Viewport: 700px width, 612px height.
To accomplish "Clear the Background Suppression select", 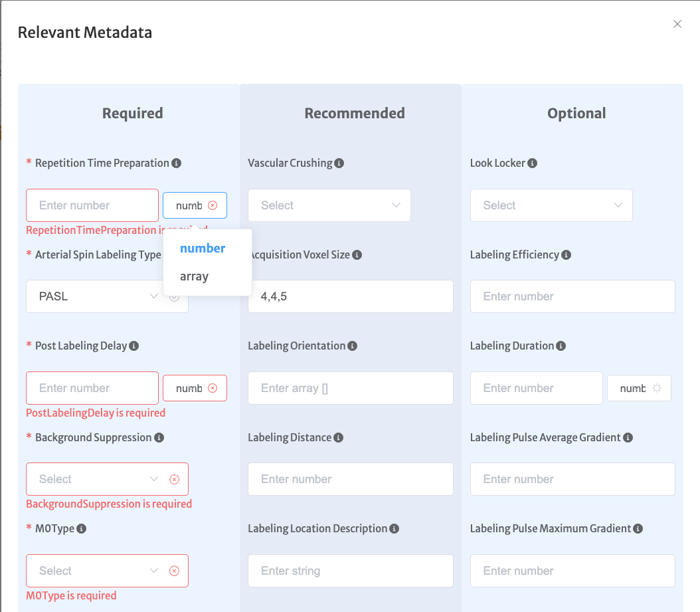I will [x=175, y=479].
